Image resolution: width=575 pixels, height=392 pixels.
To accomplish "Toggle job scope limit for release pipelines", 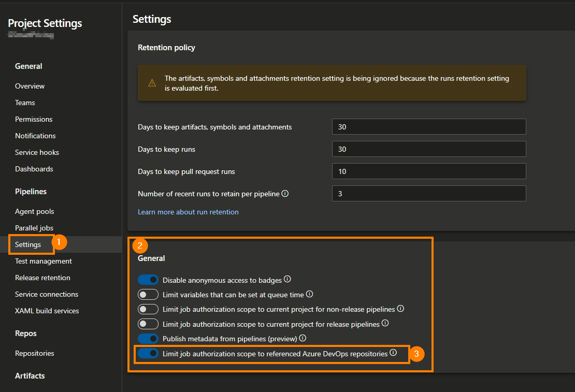I will tap(148, 324).
